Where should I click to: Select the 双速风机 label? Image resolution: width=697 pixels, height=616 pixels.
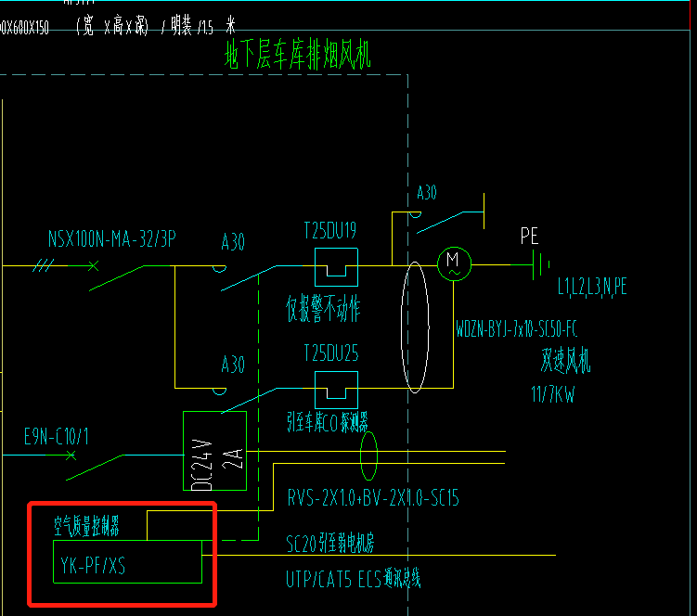tap(565, 362)
